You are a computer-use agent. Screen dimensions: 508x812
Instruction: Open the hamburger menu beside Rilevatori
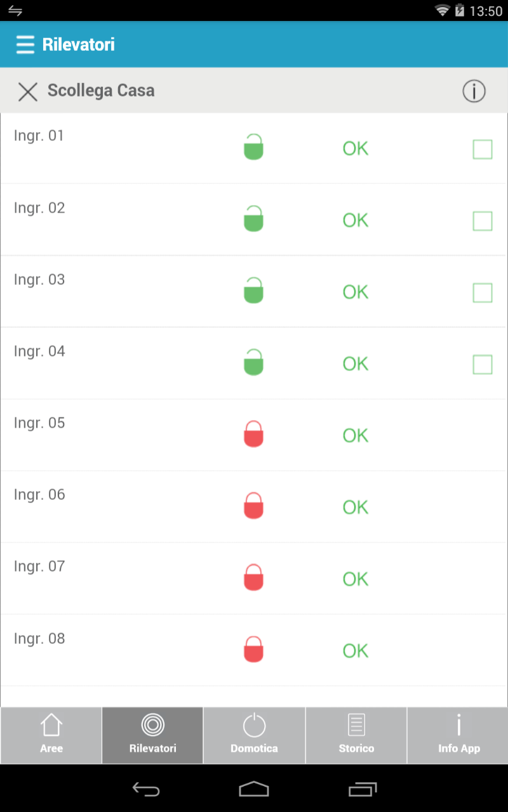(25, 44)
